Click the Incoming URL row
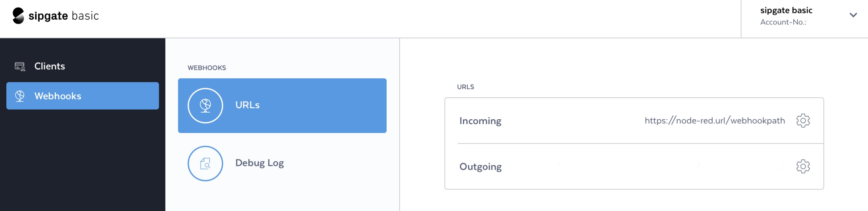Image resolution: width=868 pixels, height=211 pixels. pos(634,121)
